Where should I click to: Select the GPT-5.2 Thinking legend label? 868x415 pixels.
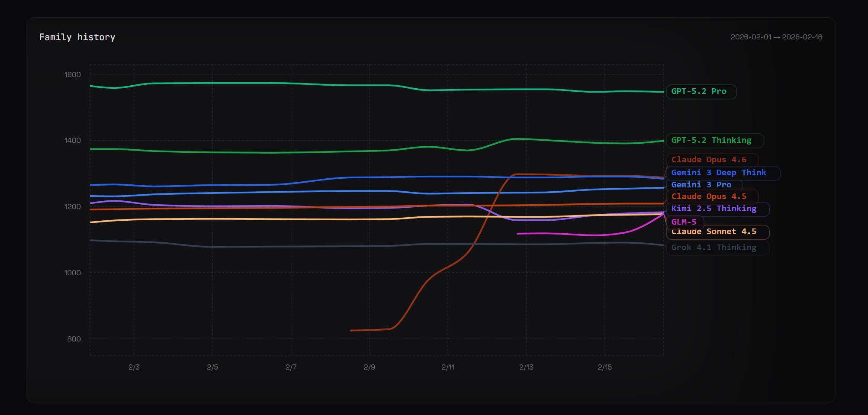pos(715,141)
